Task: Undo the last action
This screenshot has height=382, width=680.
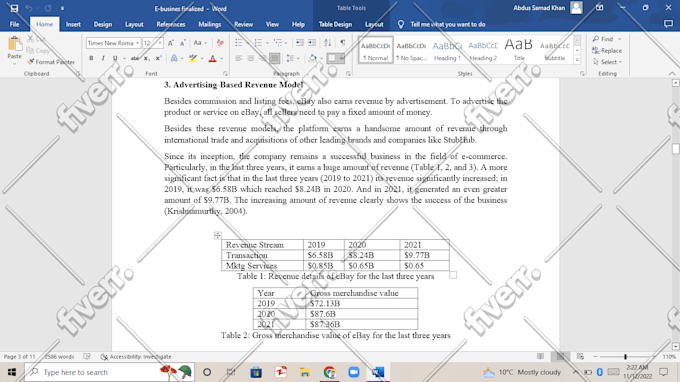Action: click(29, 8)
